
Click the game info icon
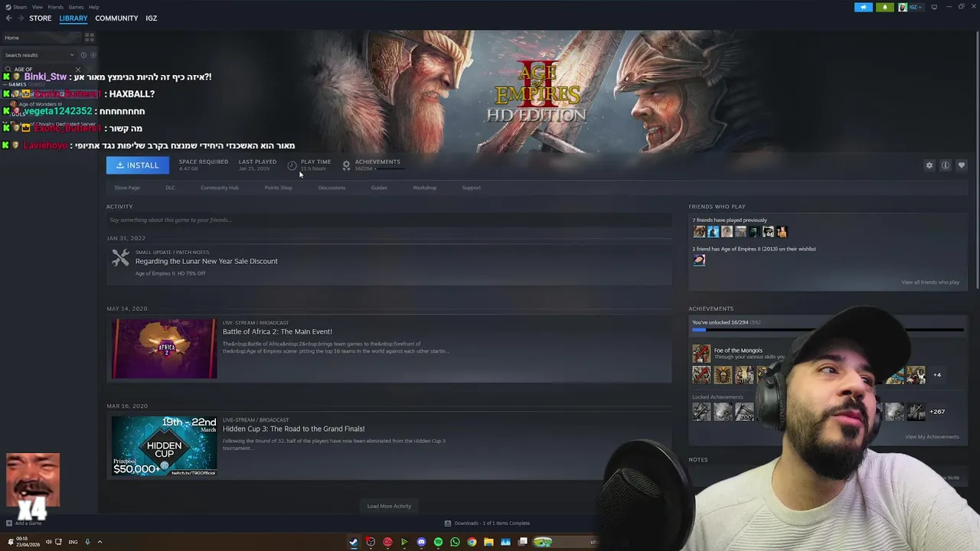pyautogui.click(x=946, y=165)
